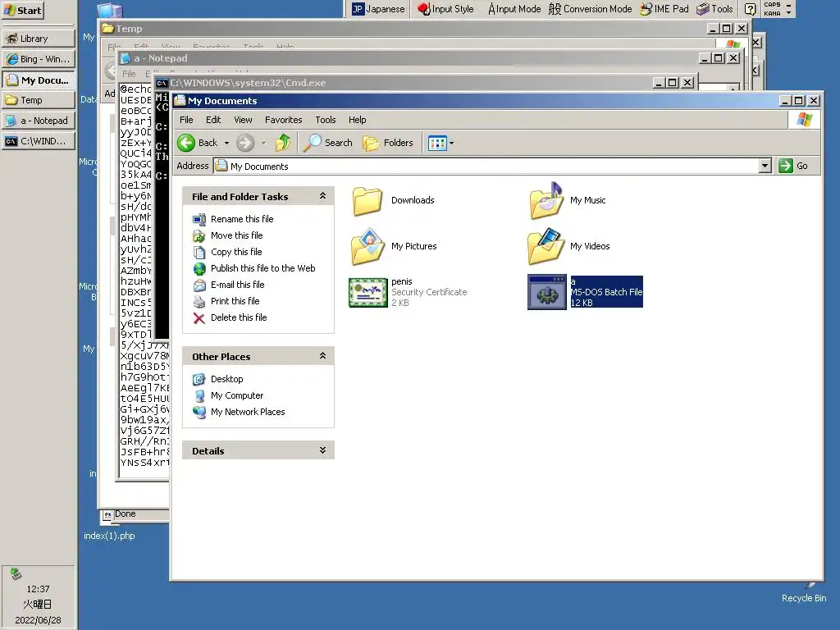The image size is (840, 630).
Task: Switch to Temp taskbar button
Action: click(x=39, y=100)
